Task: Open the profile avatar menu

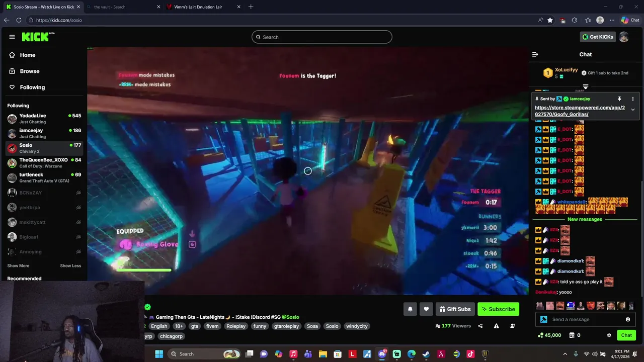Action: click(624, 37)
